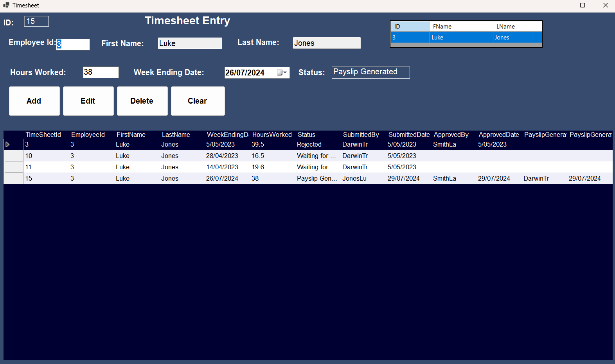Click the ID text box showing 15
The height and width of the screenshot is (364, 615).
click(x=36, y=22)
